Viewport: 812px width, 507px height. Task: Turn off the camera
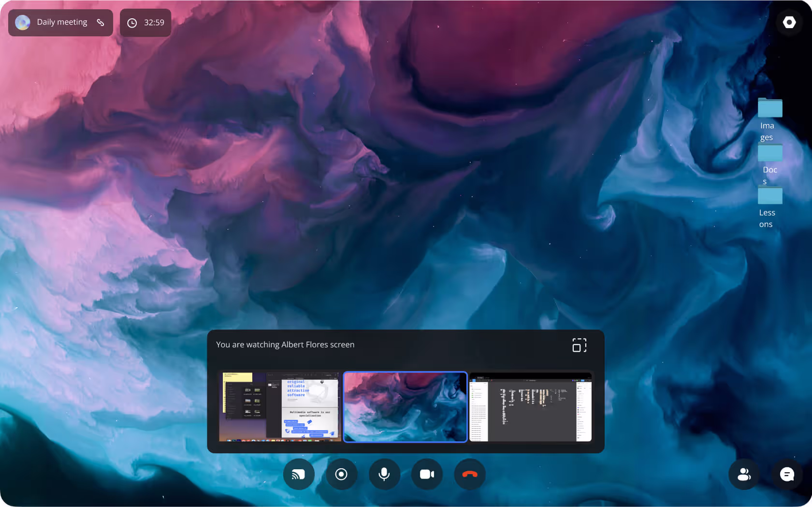[427, 474]
